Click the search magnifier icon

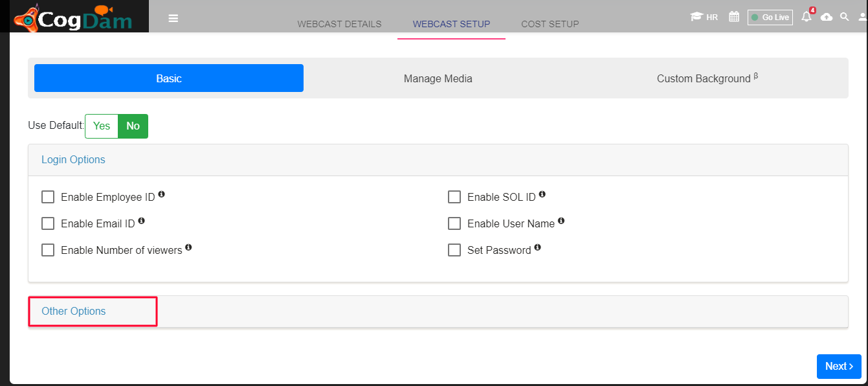point(845,17)
